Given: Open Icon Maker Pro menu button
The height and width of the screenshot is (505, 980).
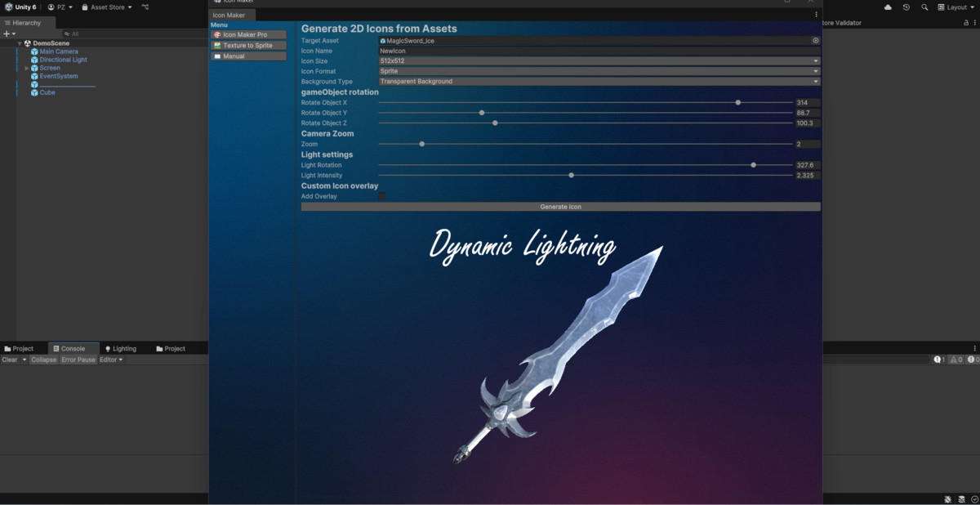Looking at the screenshot, I should (249, 34).
